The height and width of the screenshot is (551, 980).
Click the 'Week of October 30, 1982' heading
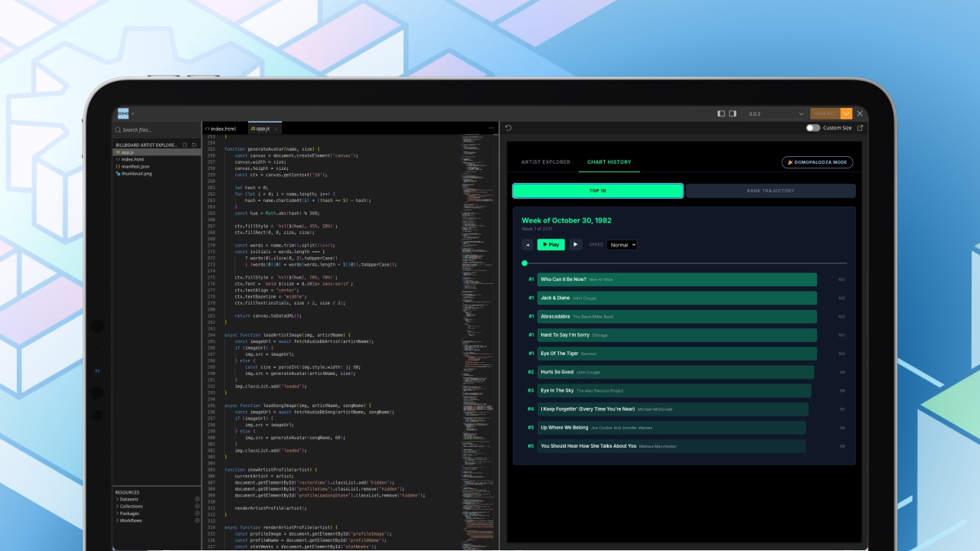[567, 220]
